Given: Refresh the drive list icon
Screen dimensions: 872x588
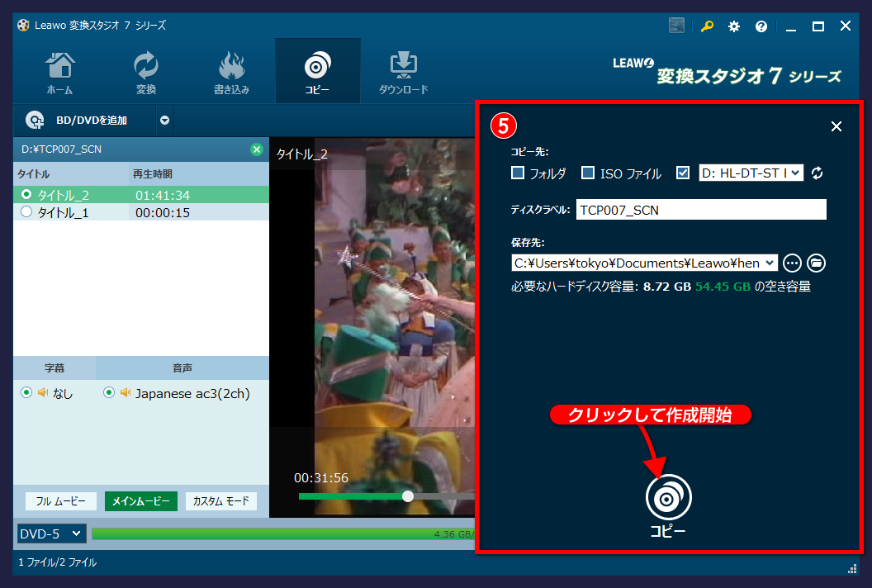Looking at the screenshot, I should pyautogui.click(x=817, y=173).
